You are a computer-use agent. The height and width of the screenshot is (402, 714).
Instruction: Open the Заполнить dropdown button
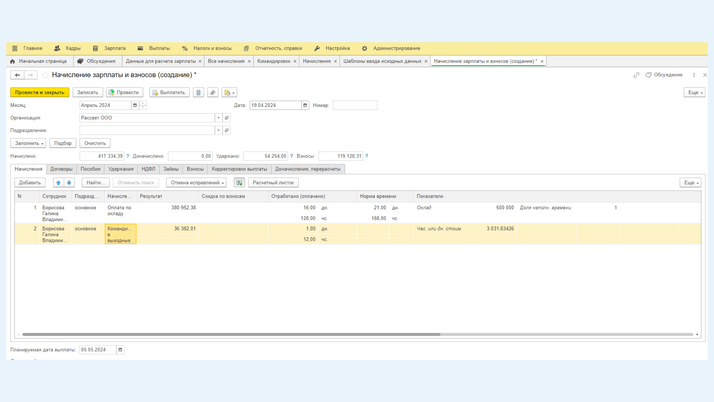(29, 143)
